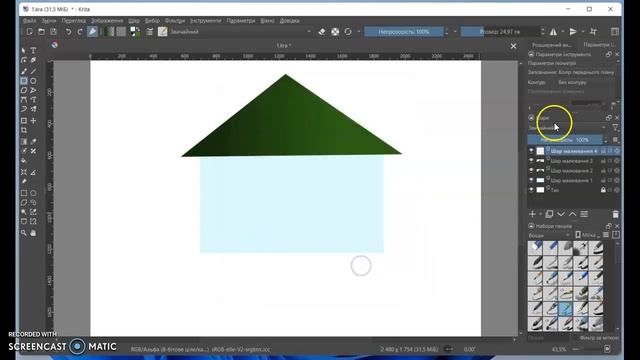This screenshot has height=360, width=640.
Task: Open the layer blending mode dropdown
Action: [567, 128]
